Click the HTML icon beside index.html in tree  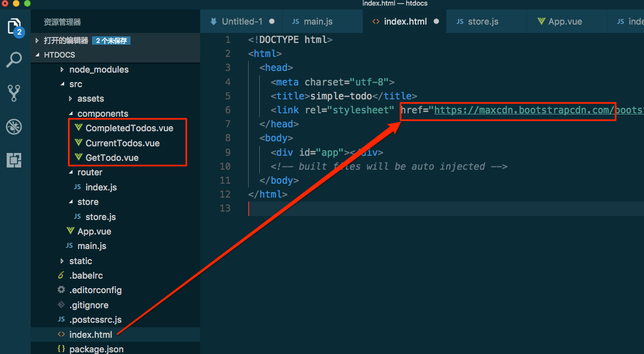[x=61, y=334]
